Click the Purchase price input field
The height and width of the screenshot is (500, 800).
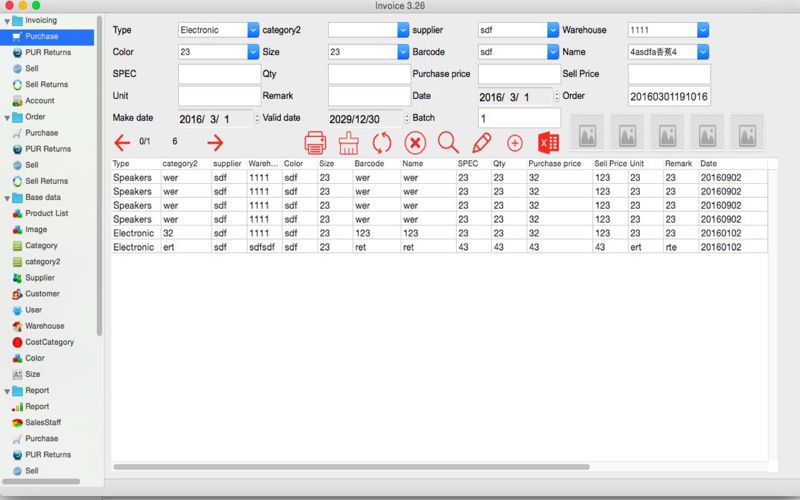click(519, 74)
